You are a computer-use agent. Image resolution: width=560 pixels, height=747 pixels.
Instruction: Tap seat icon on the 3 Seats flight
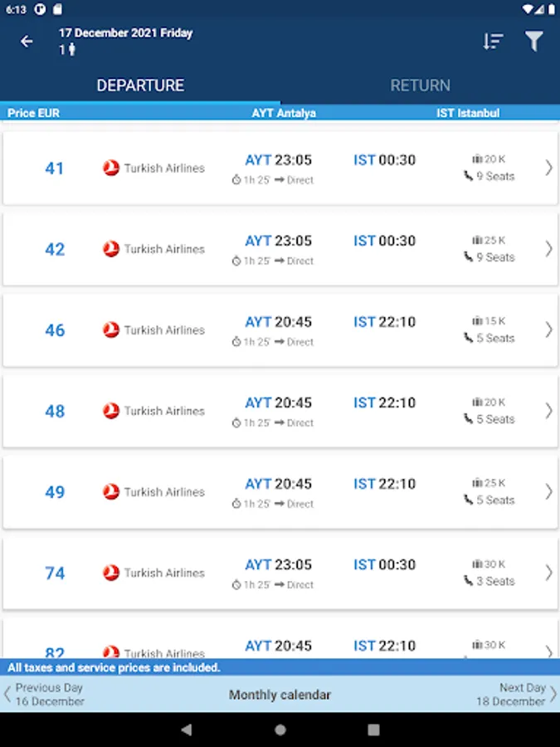468,581
